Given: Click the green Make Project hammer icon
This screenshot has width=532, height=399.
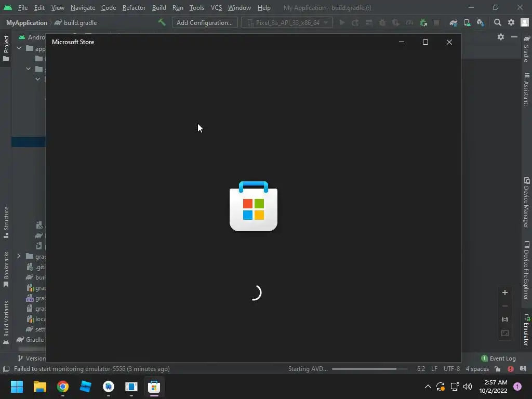Looking at the screenshot, I should pyautogui.click(x=162, y=22).
